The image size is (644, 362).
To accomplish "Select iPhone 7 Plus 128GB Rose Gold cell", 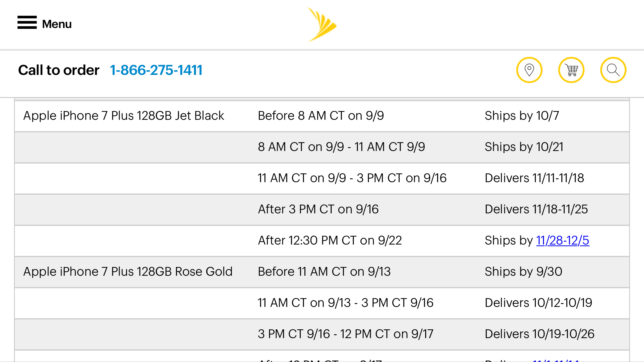I will pos(128,272).
